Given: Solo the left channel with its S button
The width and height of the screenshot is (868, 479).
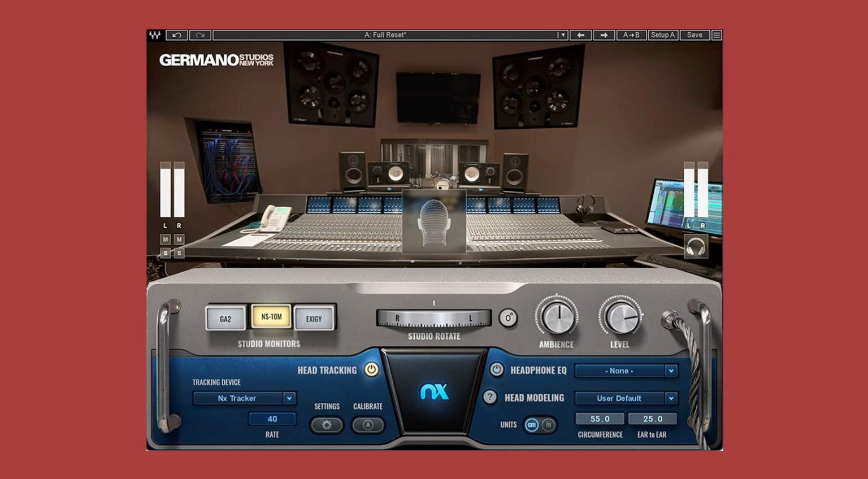Looking at the screenshot, I should [166, 253].
